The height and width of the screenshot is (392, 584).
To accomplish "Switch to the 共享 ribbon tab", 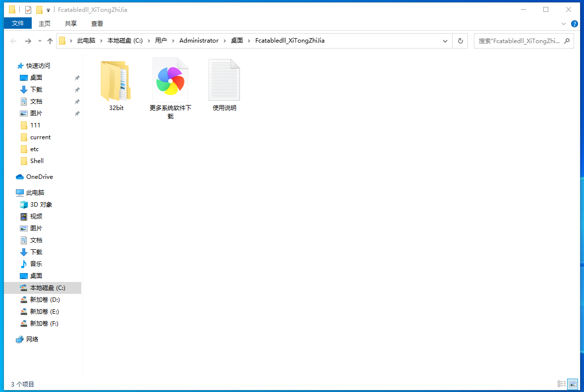I will pyautogui.click(x=71, y=23).
